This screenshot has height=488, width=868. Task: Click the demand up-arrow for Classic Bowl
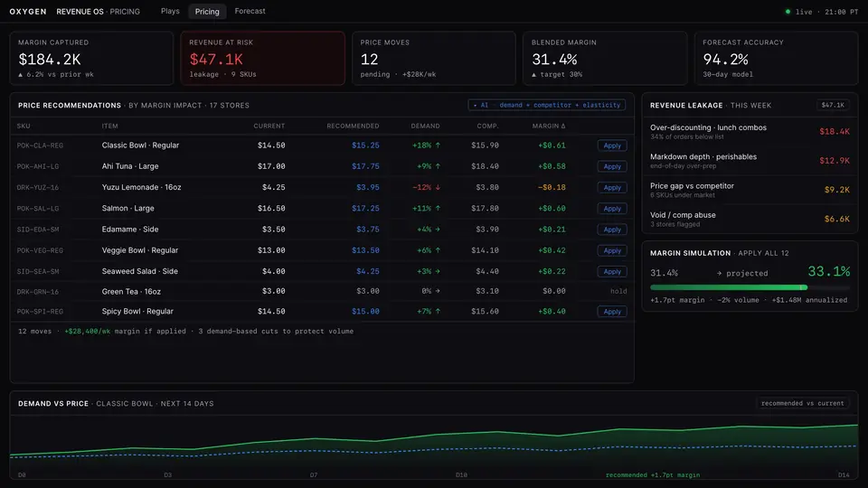438,145
